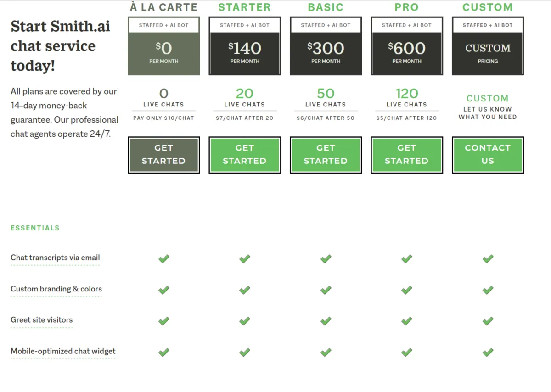Click the Custom pricing box
Screen dimensions: 551x392
488,53
